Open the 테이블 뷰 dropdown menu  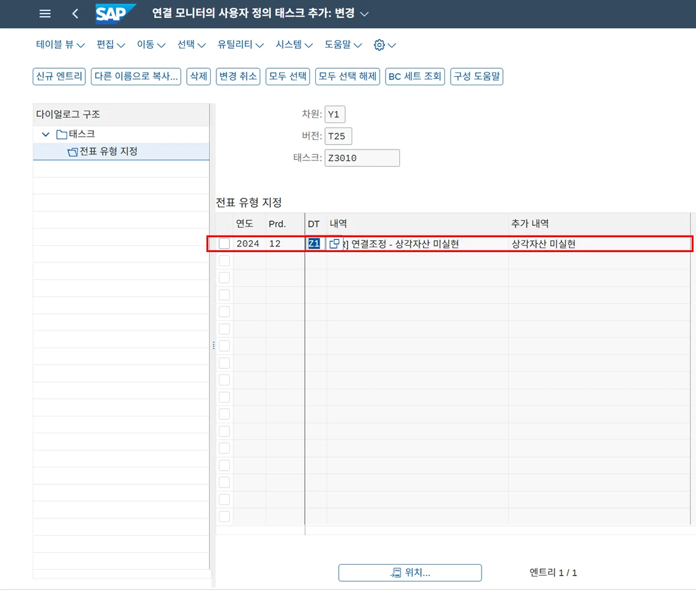tap(60, 45)
